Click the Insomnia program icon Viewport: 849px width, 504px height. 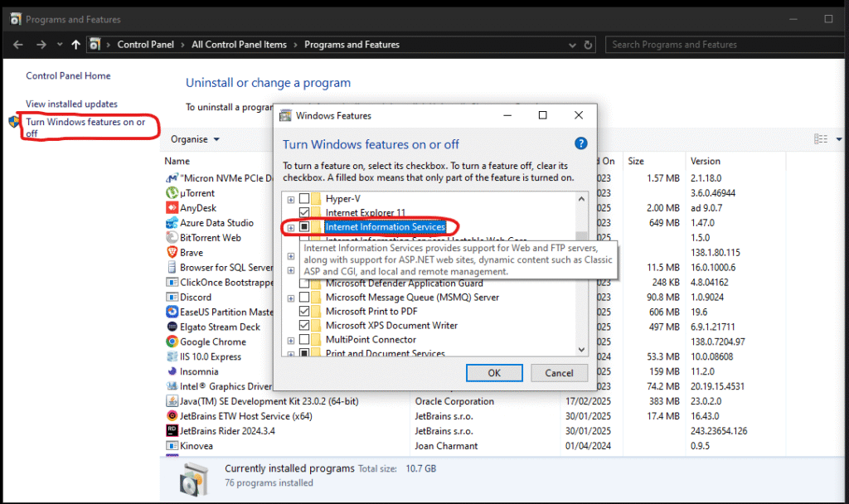click(x=172, y=371)
